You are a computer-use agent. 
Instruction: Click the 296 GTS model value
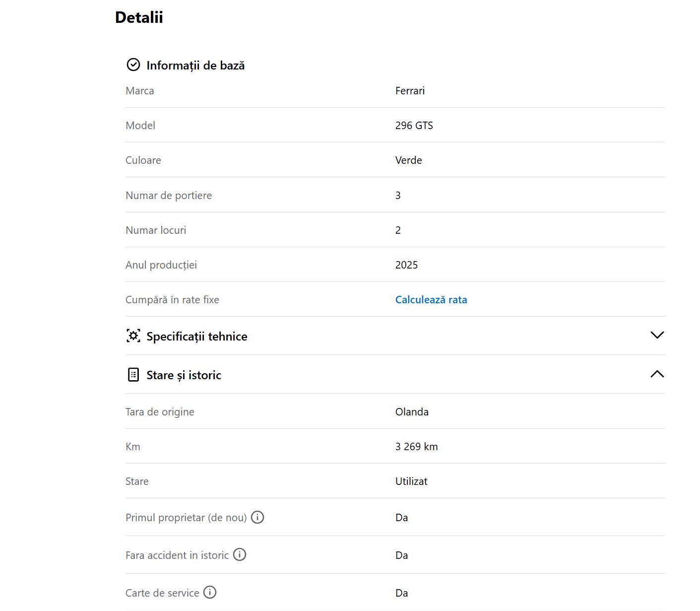pyautogui.click(x=414, y=126)
